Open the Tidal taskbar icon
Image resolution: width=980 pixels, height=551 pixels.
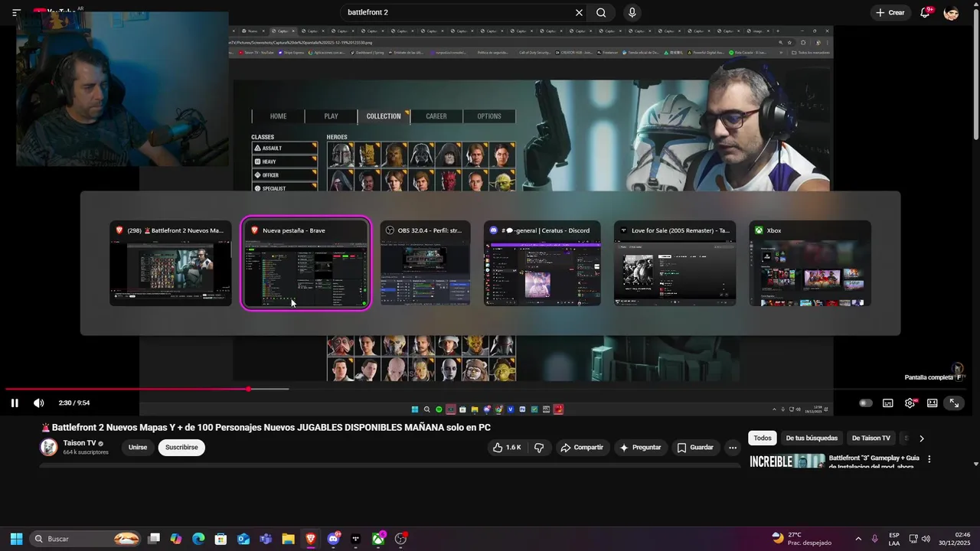[x=355, y=539]
